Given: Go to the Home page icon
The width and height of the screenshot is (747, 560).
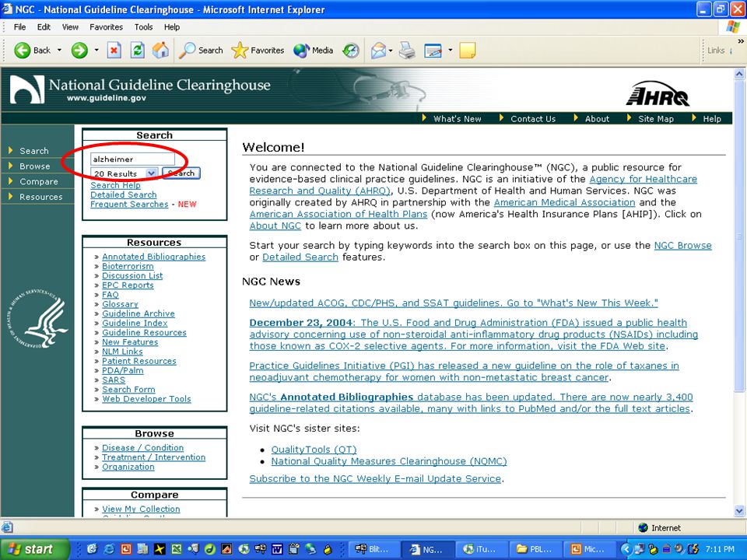Looking at the screenshot, I should [x=160, y=50].
